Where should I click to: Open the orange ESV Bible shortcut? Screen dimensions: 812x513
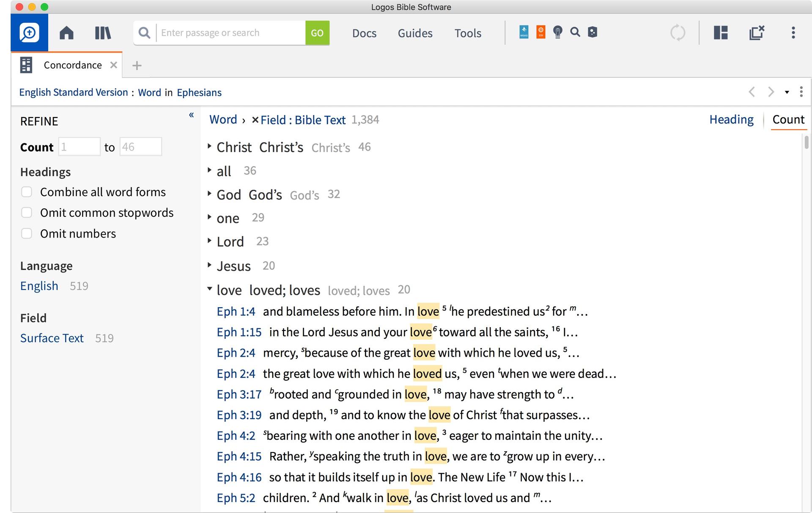point(540,32)
